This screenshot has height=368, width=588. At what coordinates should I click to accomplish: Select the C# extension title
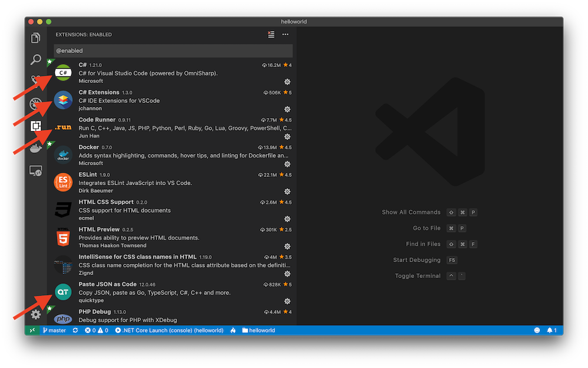pos(82,65)
